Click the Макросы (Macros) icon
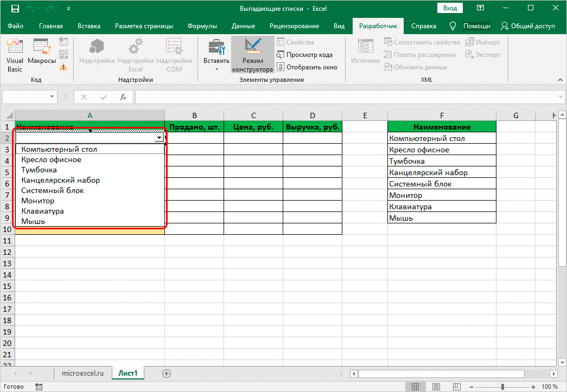Screen dimensions: 567x392 click(42, 54)
